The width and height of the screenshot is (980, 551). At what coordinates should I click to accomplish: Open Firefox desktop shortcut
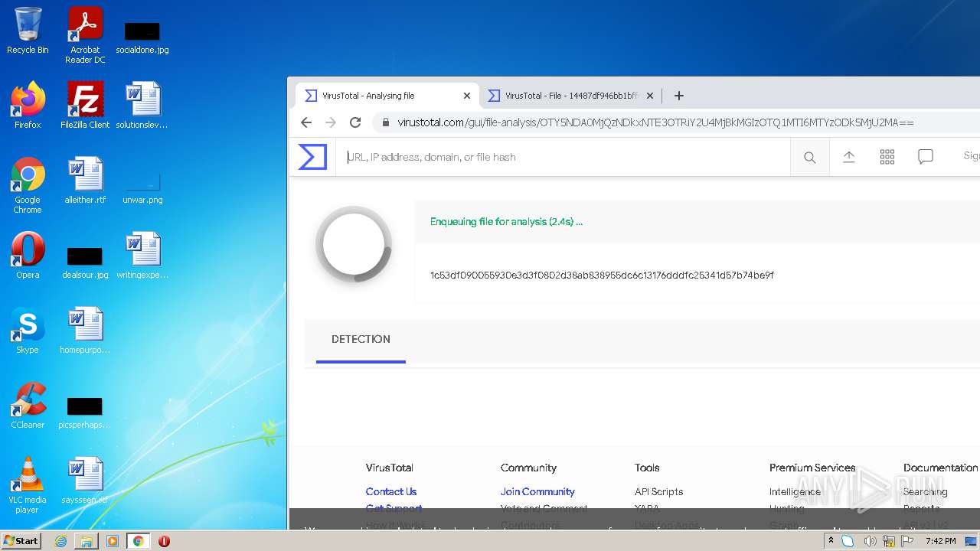(28, 106)
